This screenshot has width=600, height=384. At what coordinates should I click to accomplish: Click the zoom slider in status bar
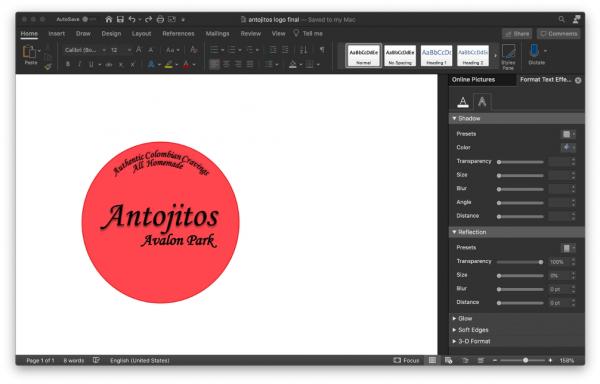tap(523, 360)
